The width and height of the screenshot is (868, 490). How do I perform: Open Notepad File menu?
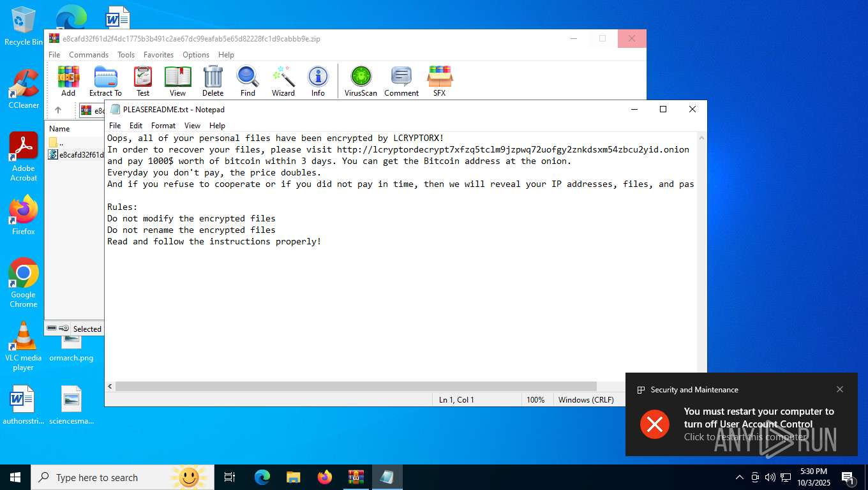pos(115,126)
